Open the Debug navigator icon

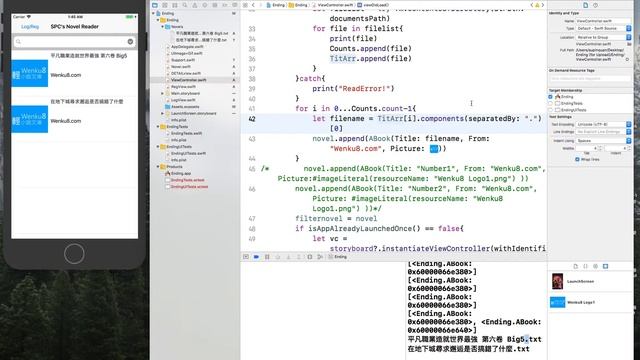tap(215, 5)
